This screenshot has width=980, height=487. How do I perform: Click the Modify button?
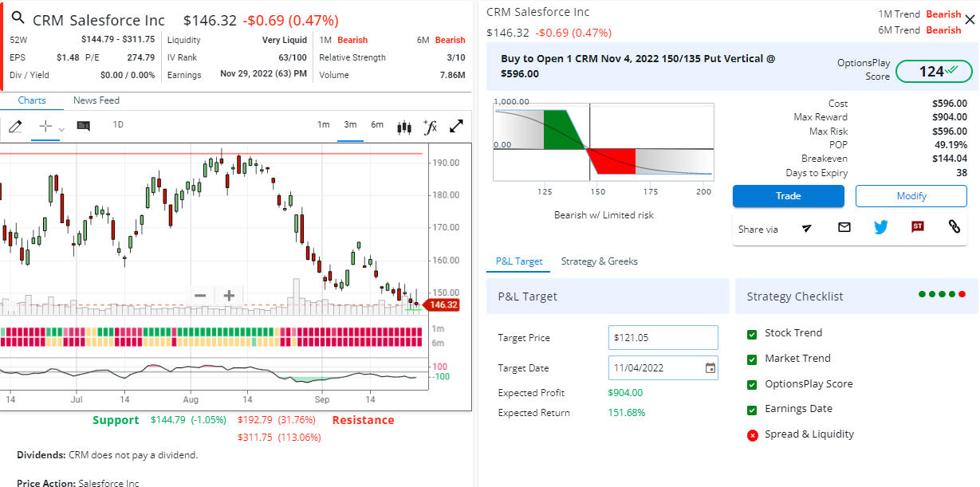click(x=911, y=196)
